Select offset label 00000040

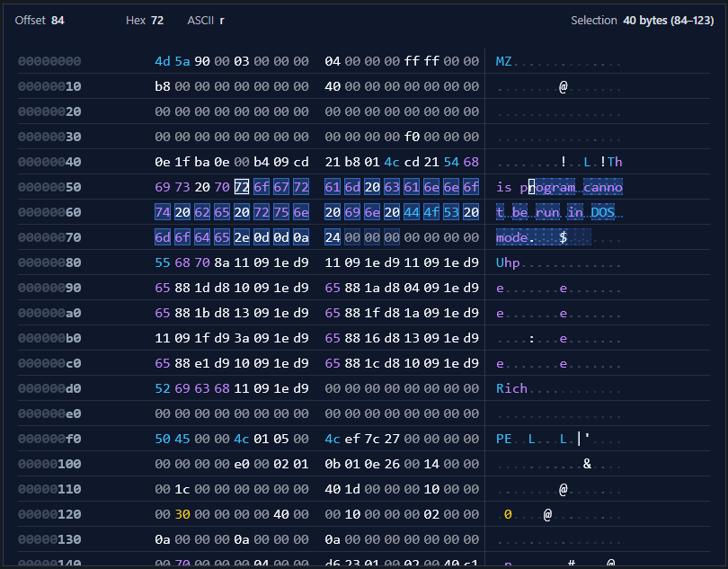49,162
